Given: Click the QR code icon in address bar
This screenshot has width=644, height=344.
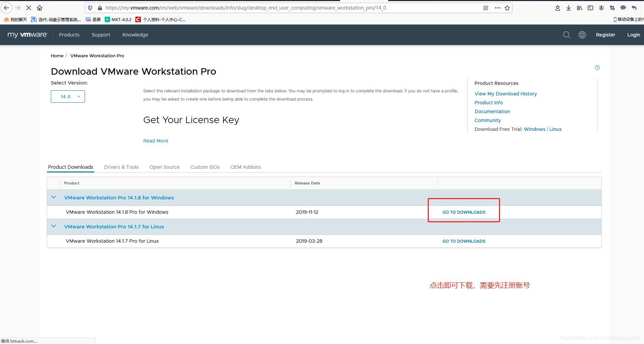Looking at the screenshot, I should (x=486, y=8).
